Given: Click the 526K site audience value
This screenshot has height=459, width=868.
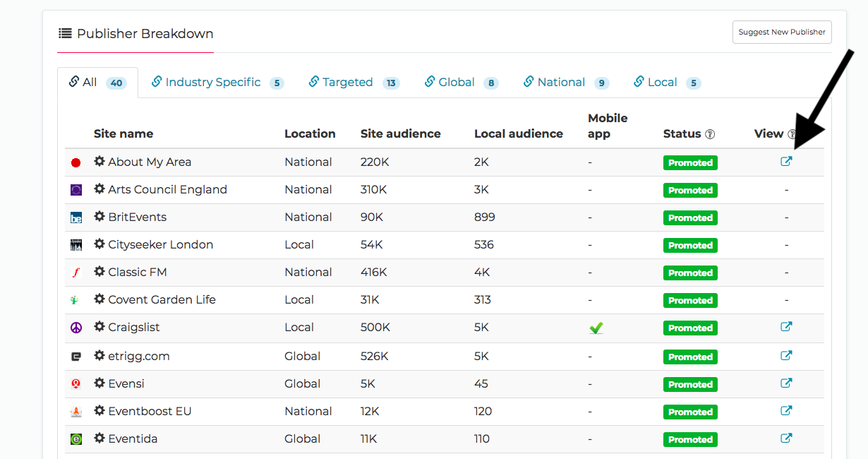Looking at the screenshot, I should (x=375, y=356).
